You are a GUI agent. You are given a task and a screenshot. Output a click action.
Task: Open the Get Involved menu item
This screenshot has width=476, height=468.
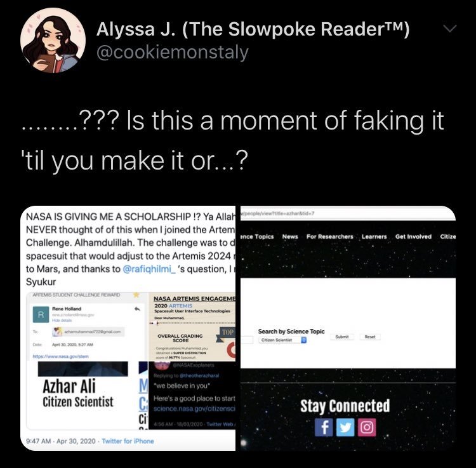pyautogui.click(x=413, y=236)
